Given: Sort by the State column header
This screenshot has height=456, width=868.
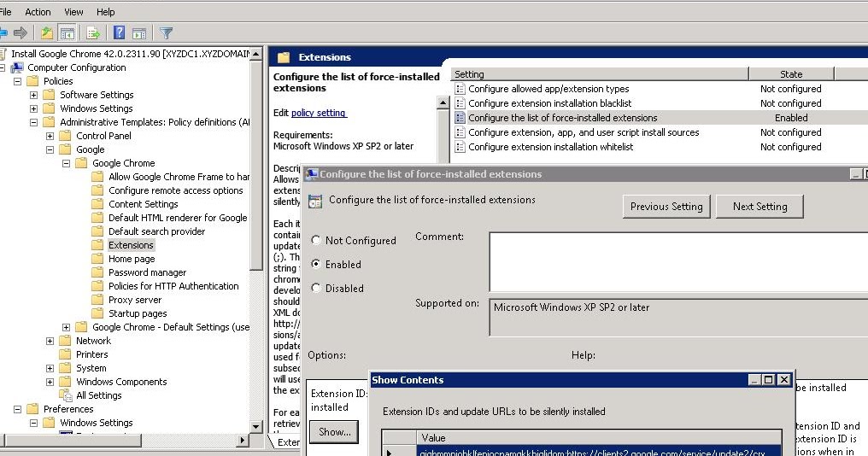Looking at the screenshot, I should click(791, 74).
